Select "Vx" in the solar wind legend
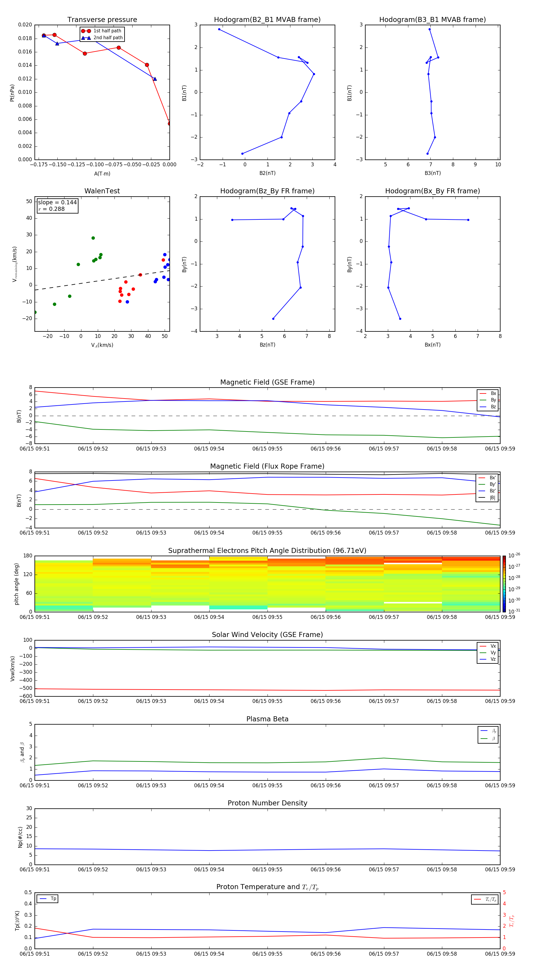This screenshot has width=535, height=980. [488, 646]
